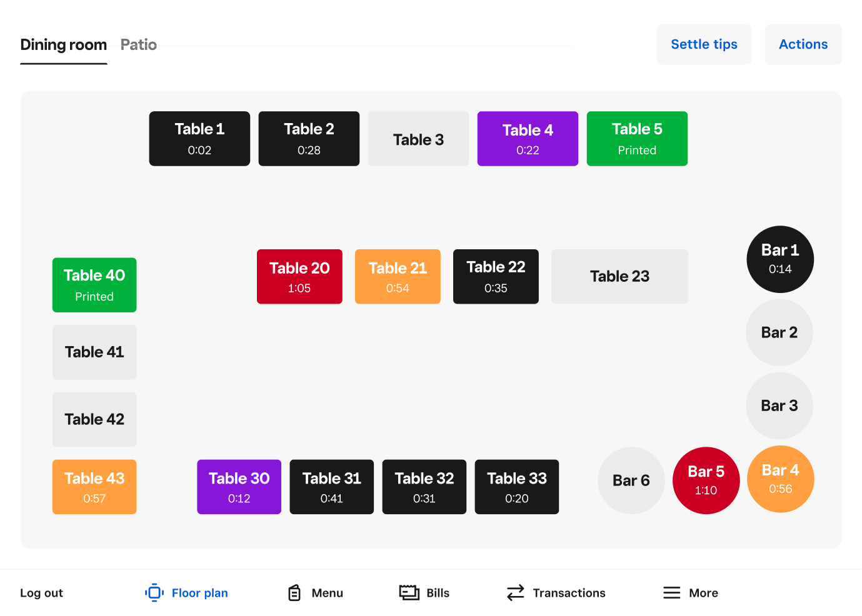Click Log out

pyautogui.click(x=42, y=593)
